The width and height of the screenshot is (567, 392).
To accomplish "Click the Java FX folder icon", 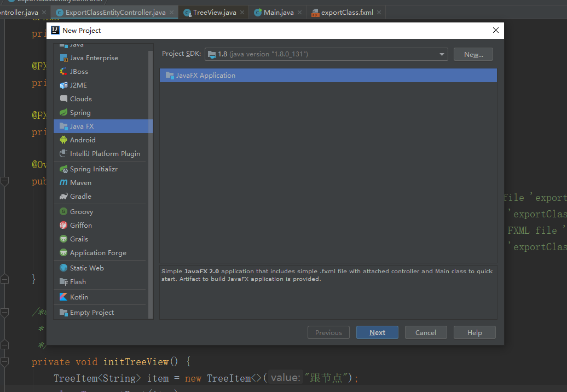I will click(63, 126).
